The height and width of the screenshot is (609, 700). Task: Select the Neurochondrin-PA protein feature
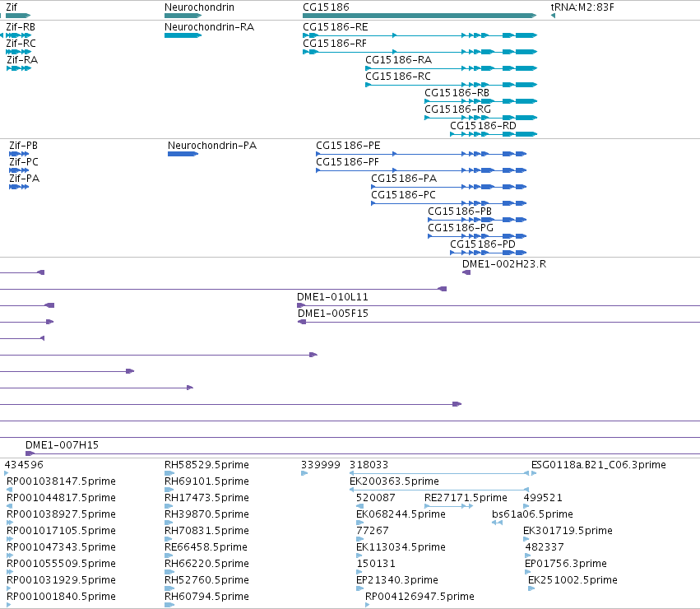[183, 154]
